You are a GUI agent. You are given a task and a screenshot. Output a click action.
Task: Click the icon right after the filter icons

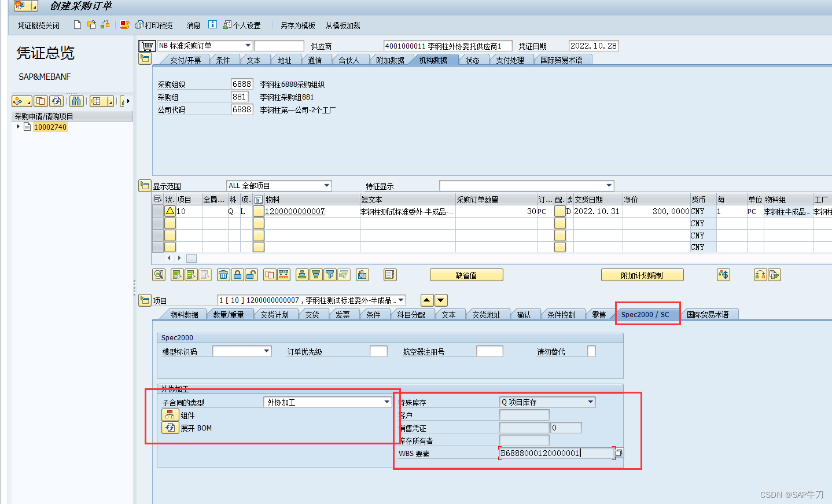point(362,275)
